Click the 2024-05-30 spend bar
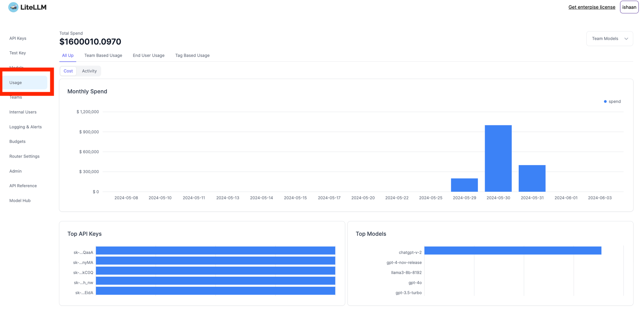Screen dimensions: 644x315 pos(498,158)
